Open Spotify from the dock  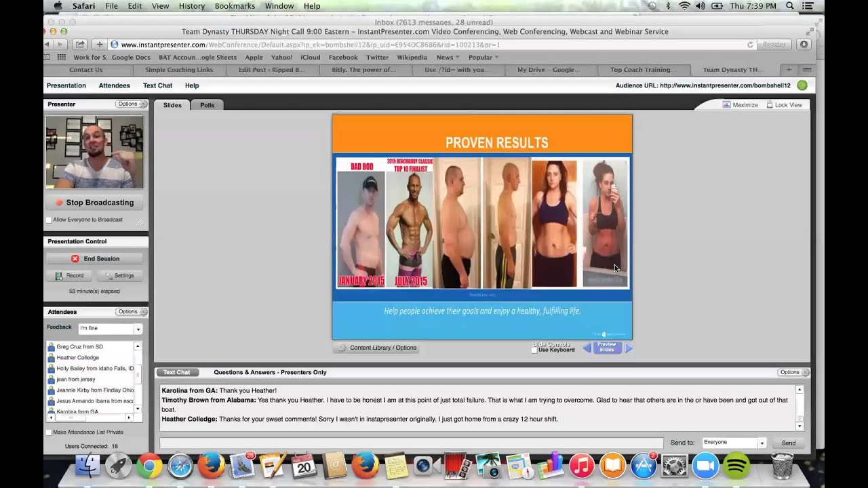tap(736, 466)
